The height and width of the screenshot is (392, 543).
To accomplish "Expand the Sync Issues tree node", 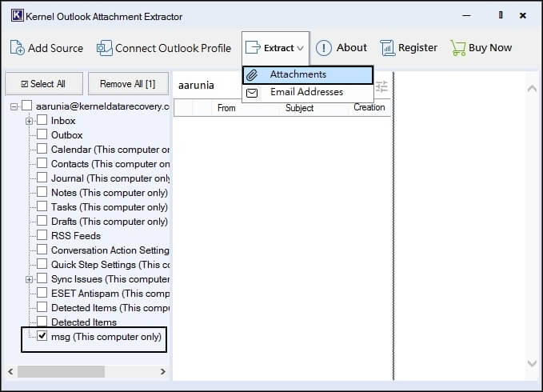I will [30, 279].
